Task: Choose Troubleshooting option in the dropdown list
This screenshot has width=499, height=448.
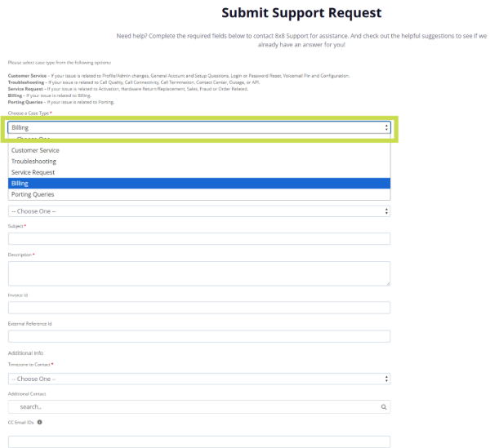Action: click(33, 162)
